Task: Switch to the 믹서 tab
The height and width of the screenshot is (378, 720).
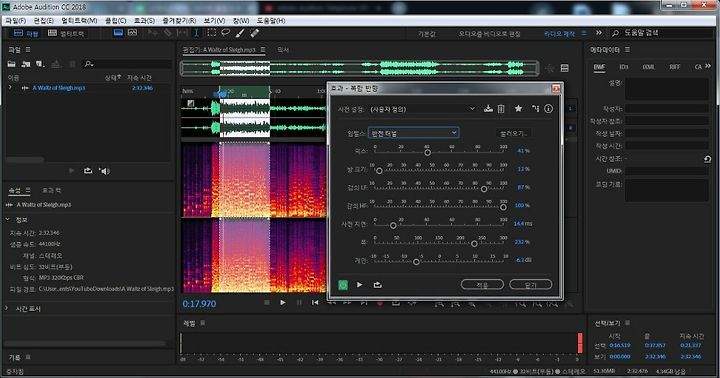Action: 283,50
